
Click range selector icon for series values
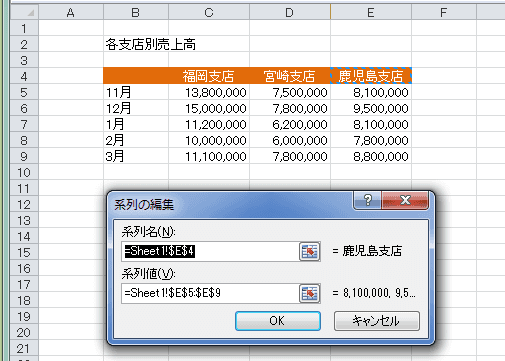click(310, 293)
